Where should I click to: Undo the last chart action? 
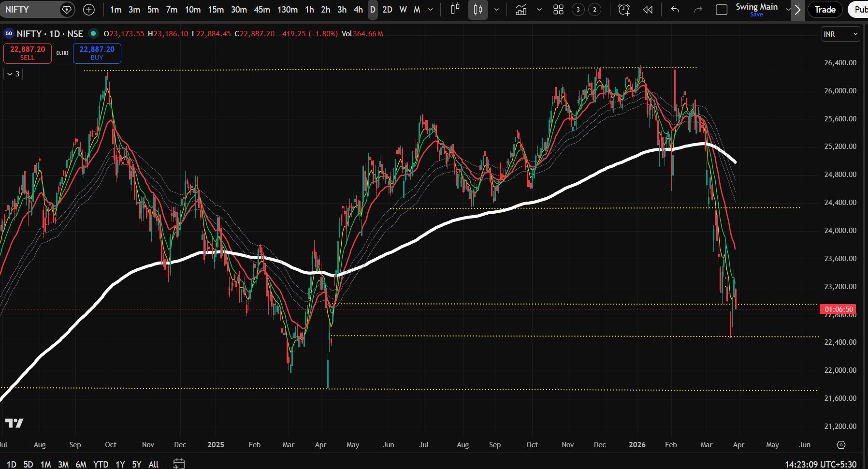[675, 10]
